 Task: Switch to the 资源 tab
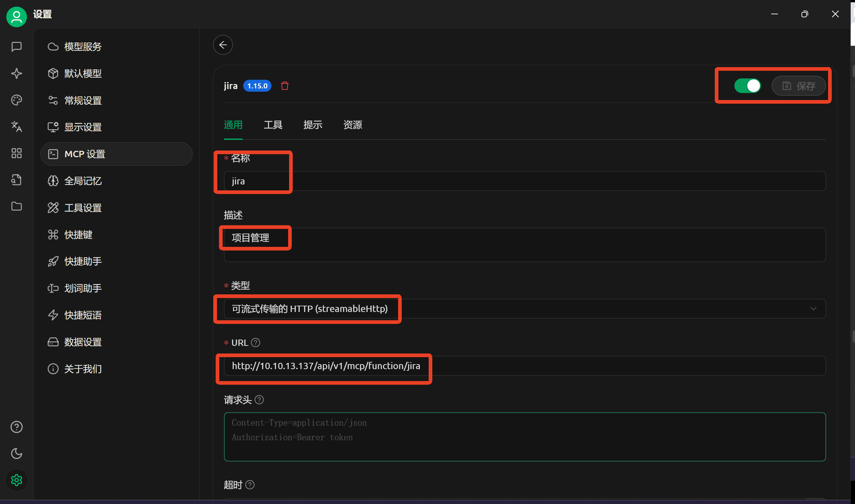point(353,125)
